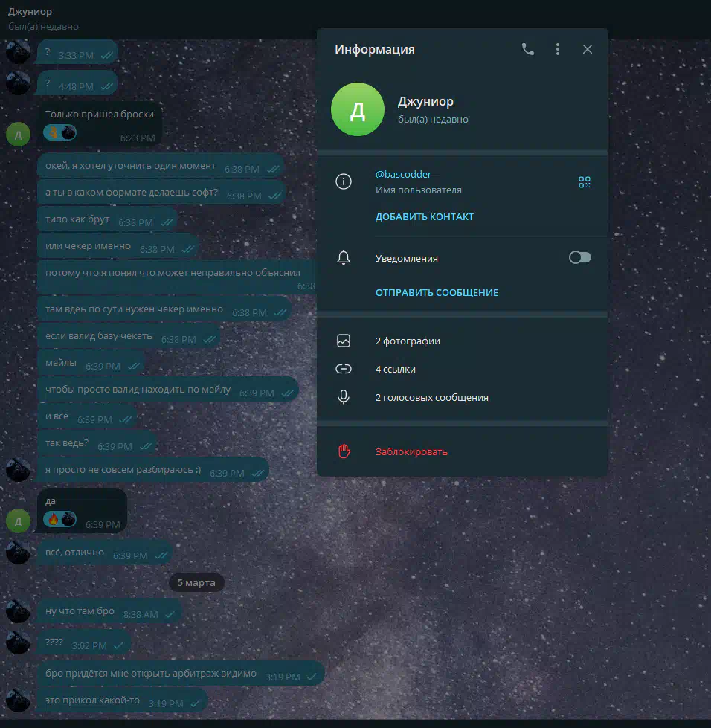This screenshot has width=711, height=728.
Task: Click the dark avatar beside 'ну что там бро'
Action: pos(18,611)
